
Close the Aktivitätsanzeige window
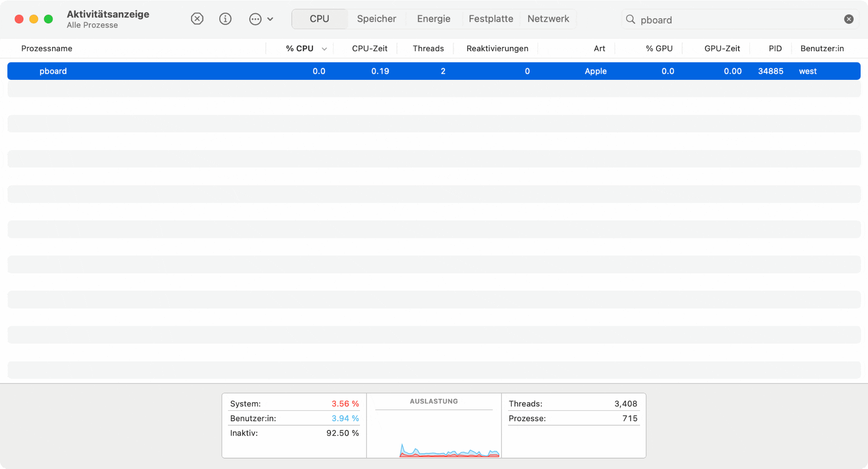(19, 19)
